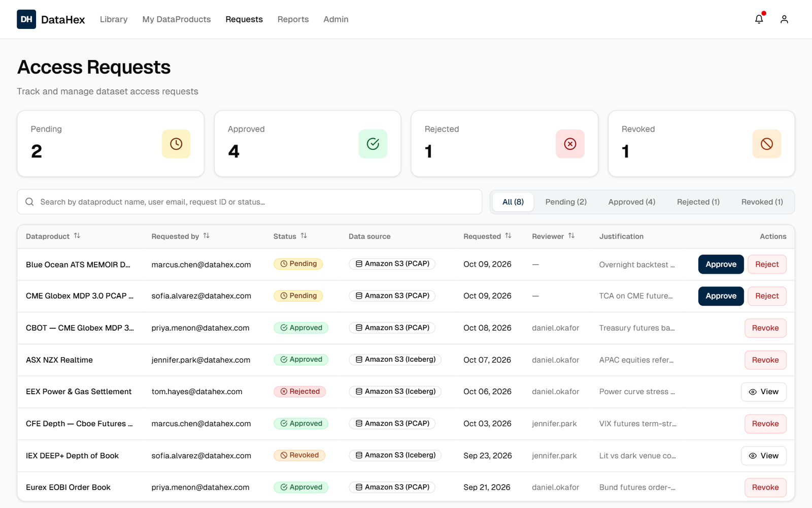Image resolution: width=812 pixels, height=508 pixels.
Task: Sort table using Status sort arrows
Action: 304,236
